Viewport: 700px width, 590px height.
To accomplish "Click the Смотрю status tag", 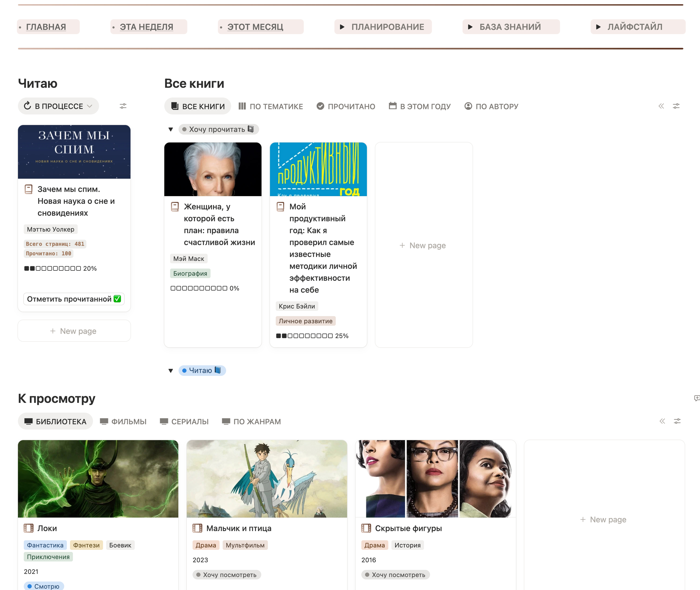I will pyautogui.click(x=44, y=586).
